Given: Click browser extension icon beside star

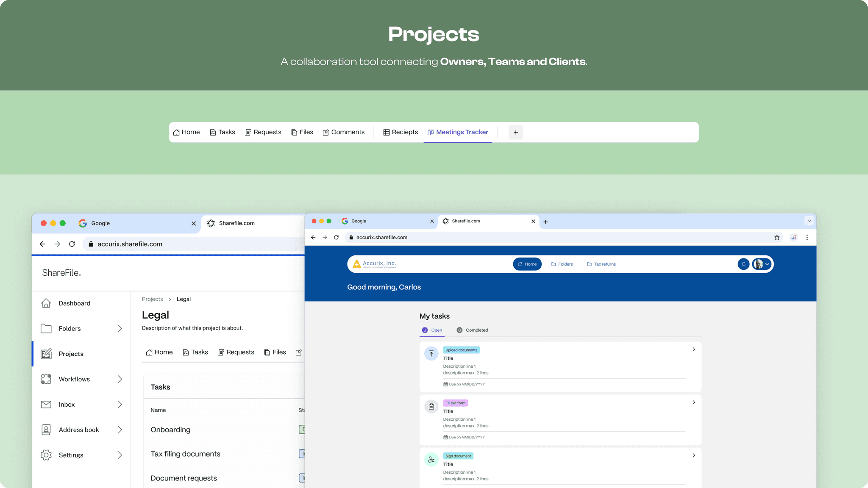Looking at the screenshot, I should 793,238.
